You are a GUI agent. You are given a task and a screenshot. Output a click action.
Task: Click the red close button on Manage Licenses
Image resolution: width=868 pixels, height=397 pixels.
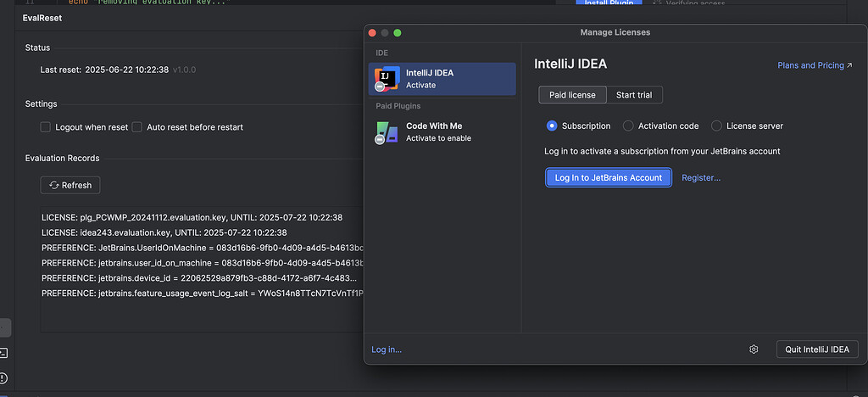coord(372,32)
